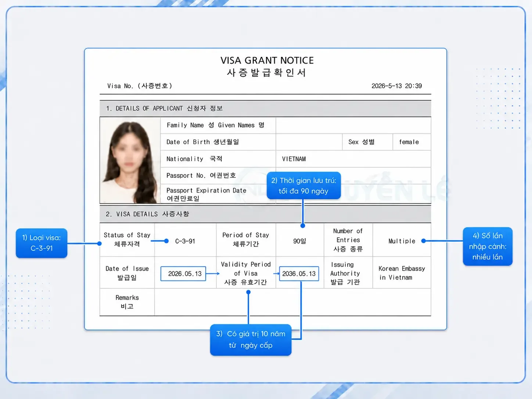This screenshot has height=399, width=532.
Task: Click the 'VIETNAM' nationality value
Action: point(294,159)
